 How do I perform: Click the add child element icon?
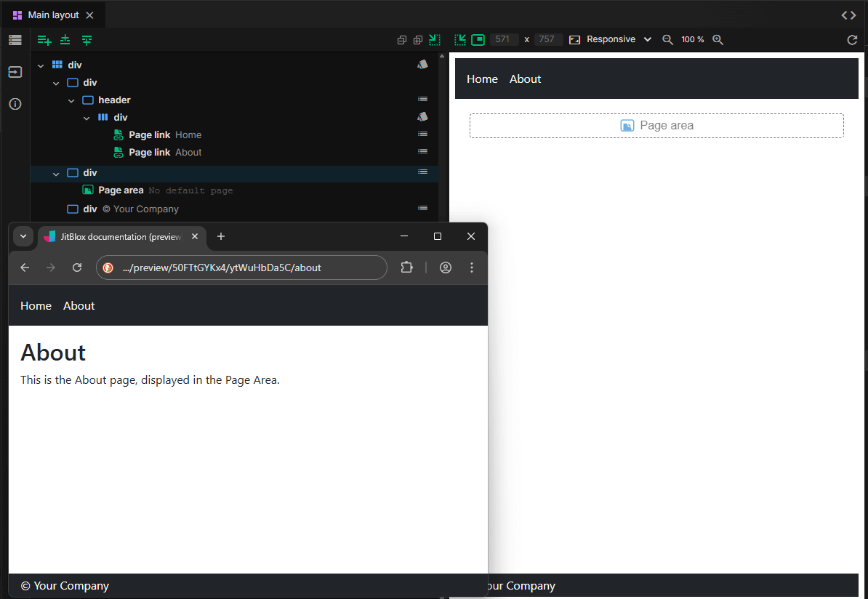[44, 40]
